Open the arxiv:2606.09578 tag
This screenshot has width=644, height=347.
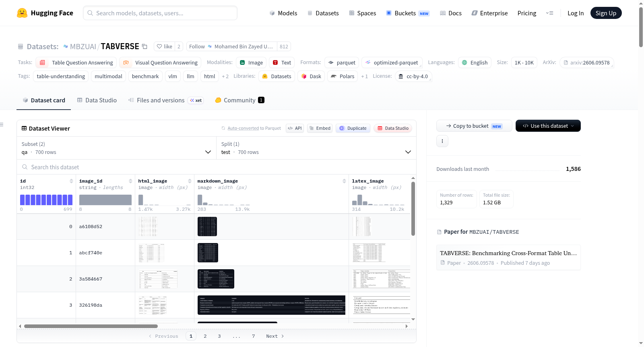tap(587, 62)
